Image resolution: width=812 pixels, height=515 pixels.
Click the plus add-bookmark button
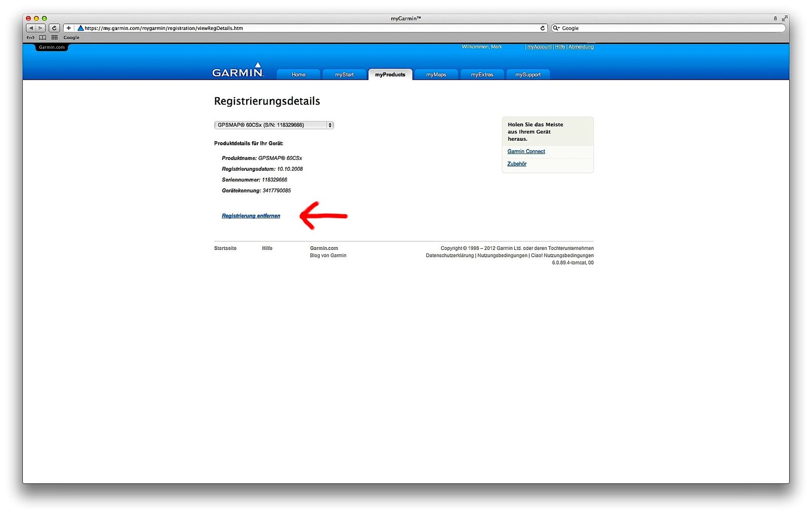pyautogui.click(x=69, y=28)
